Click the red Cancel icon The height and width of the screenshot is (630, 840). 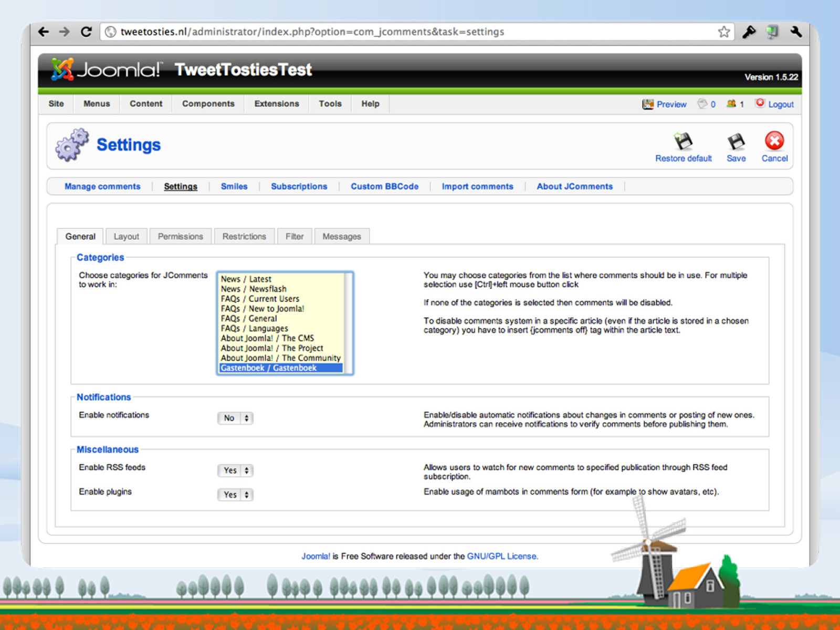[774, 141]
